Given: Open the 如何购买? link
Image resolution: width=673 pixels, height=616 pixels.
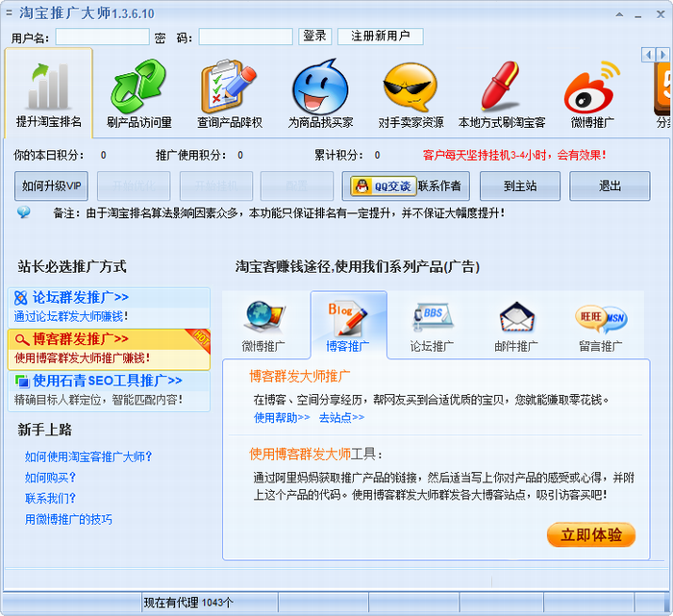Looking at the screenshot, I should [50, 478].
